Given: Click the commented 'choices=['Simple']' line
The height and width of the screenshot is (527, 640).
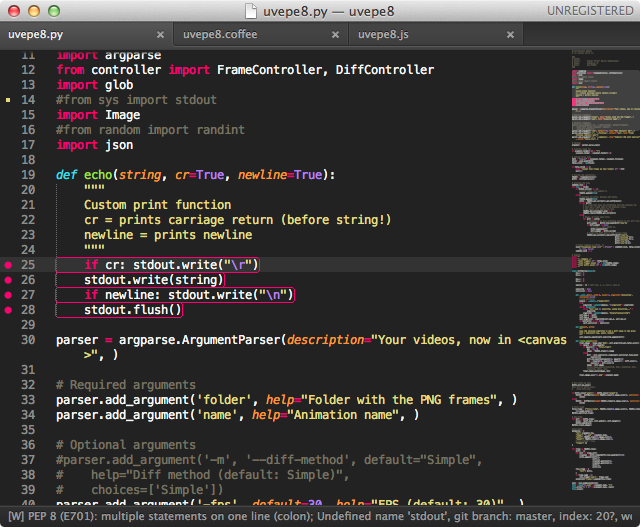Looking at the screenshot, I should (140, 490).
